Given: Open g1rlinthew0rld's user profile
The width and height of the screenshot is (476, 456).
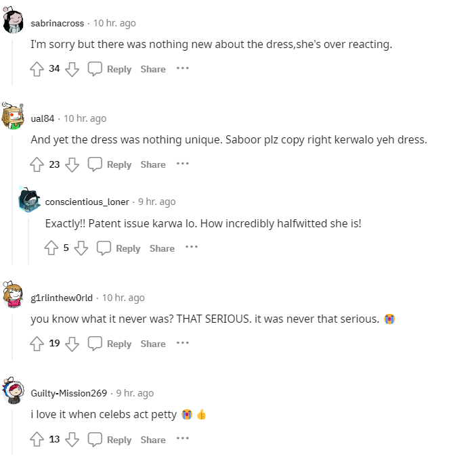Looking at the screenshot, I should (62, 298).
